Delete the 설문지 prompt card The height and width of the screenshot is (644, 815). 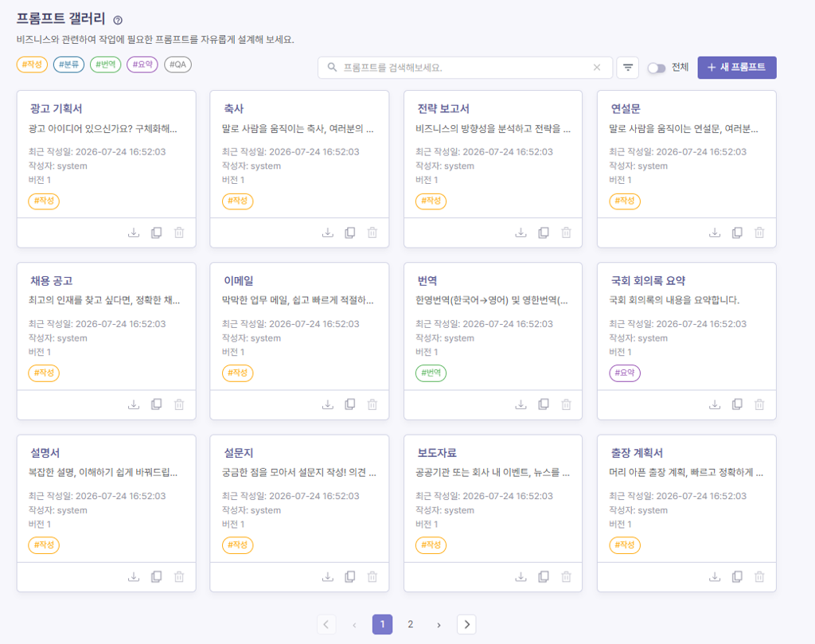click(x=372, y=576)
